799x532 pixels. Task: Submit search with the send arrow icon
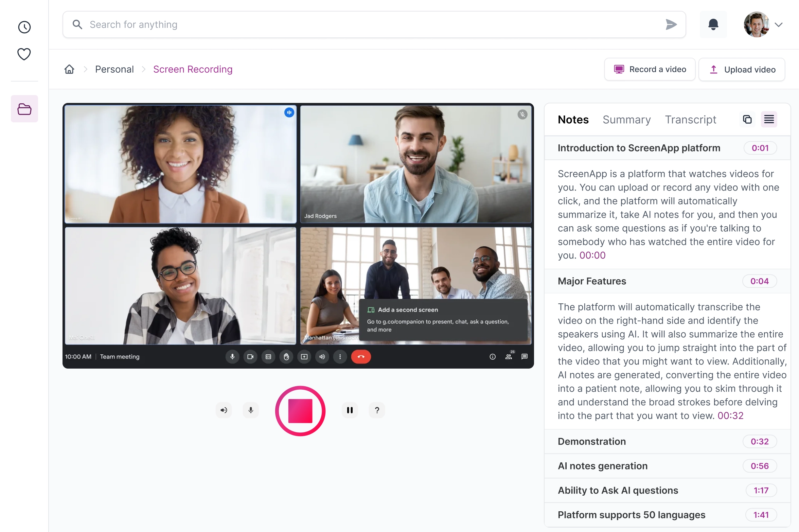point(671,24)
